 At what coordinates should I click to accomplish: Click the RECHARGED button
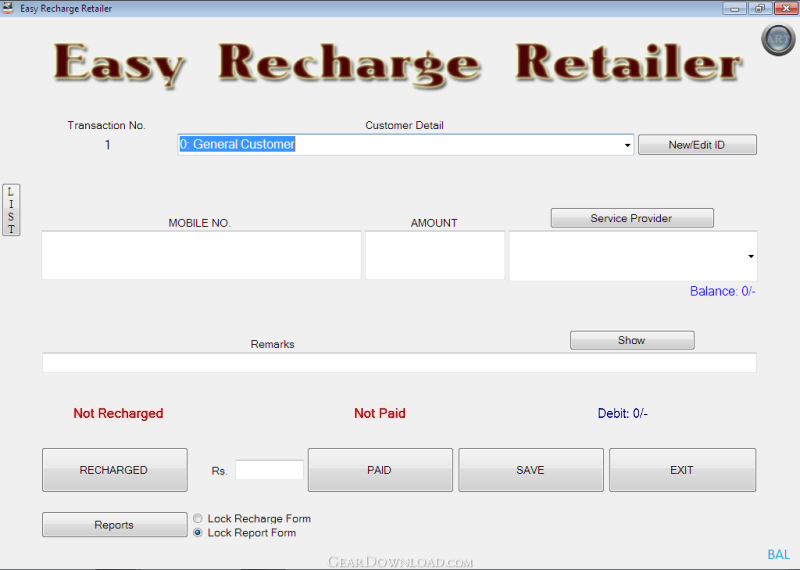pyautogui.click(x=115, y=470)
